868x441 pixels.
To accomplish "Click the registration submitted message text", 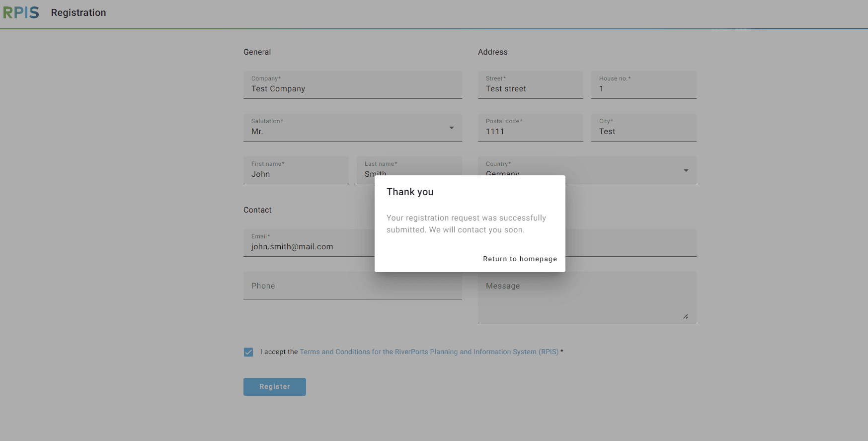I will point(466,223).
